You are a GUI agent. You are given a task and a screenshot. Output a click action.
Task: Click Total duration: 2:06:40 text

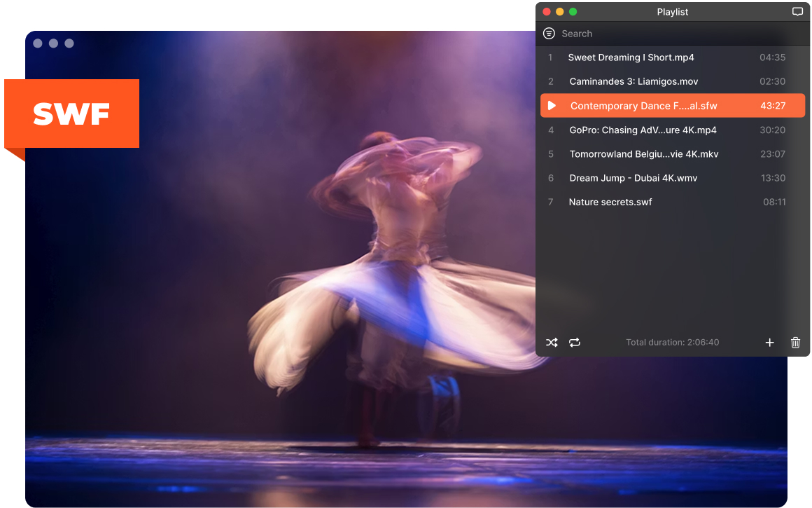tap(672, 343)
